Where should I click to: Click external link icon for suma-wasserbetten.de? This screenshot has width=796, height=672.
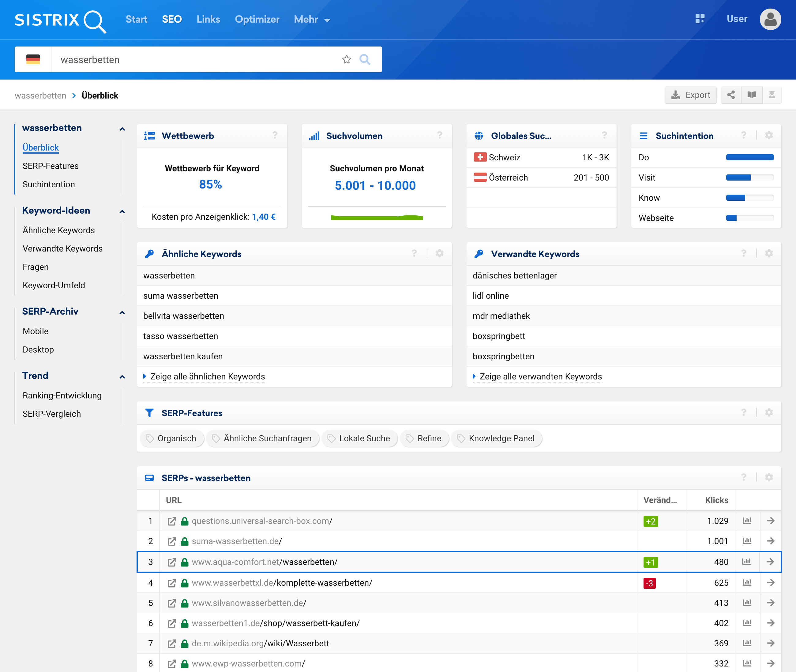172,541
